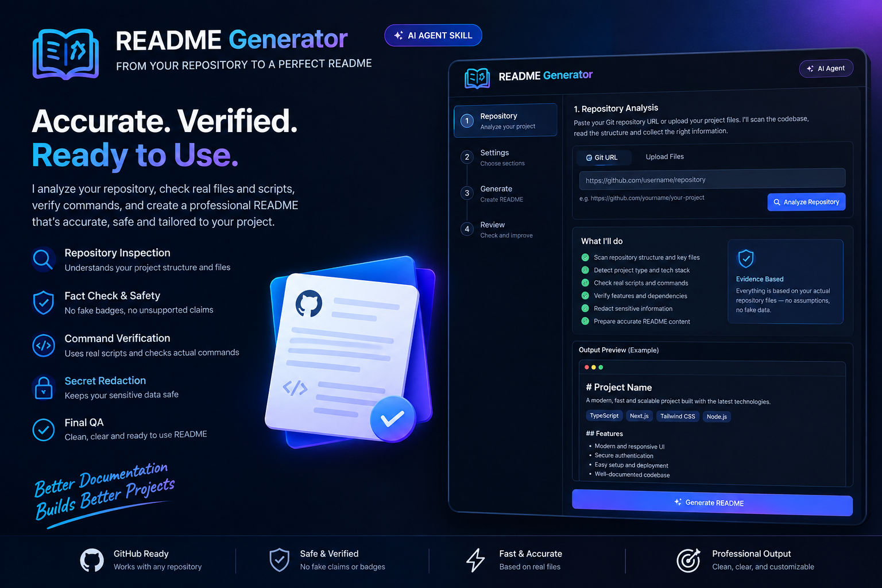Switch to the Upload Files tab
This screenshot has width=882, height=588.
click(x=665, y=156)
